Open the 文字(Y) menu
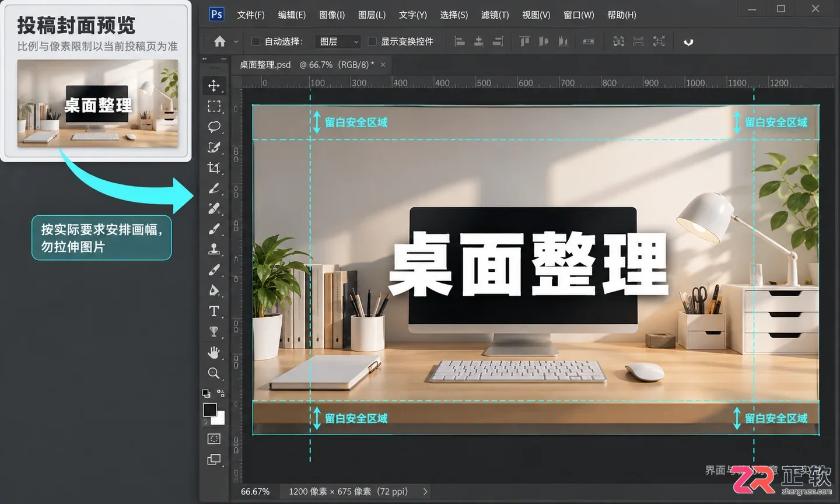 pyautogui.click(x=413, y=15)
